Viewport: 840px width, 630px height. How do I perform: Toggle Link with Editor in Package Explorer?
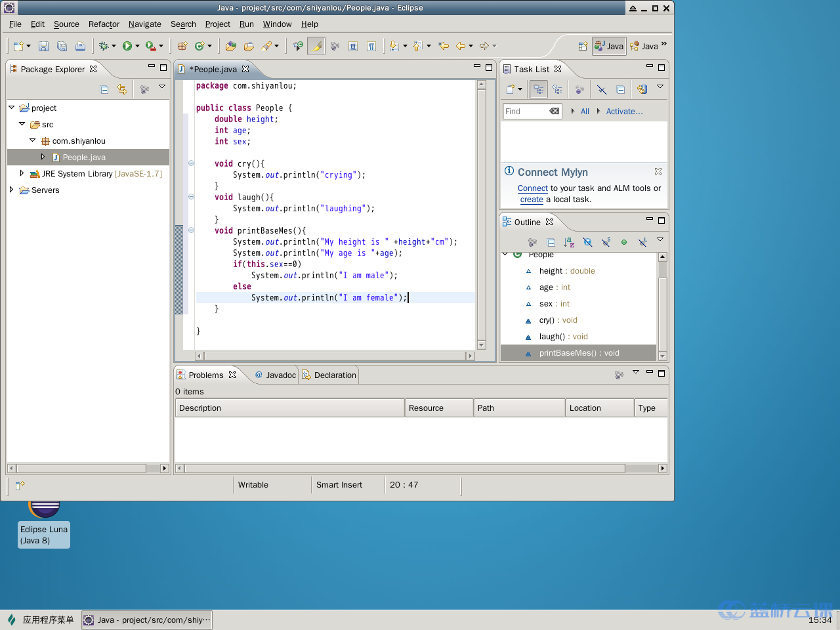coord(122,89)
